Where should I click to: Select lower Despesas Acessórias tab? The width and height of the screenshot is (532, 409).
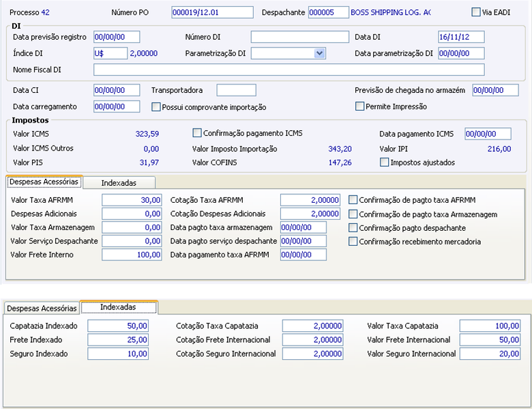click(42, 309)
